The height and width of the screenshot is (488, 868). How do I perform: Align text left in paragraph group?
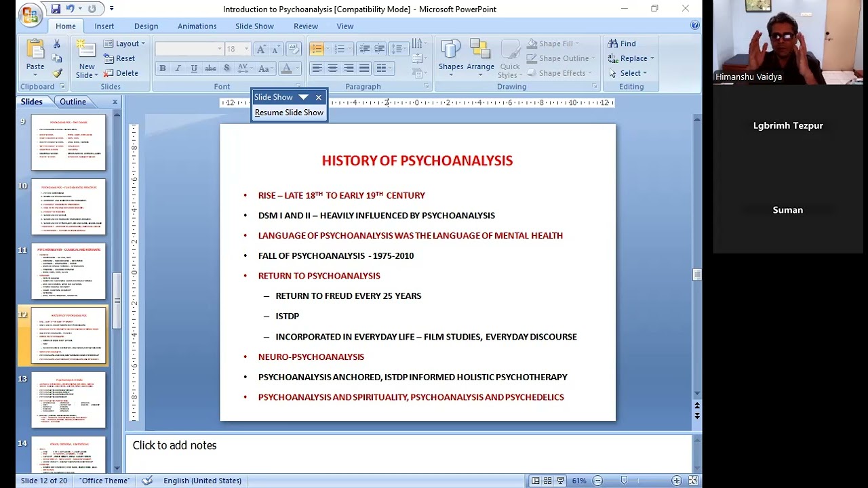[317, 68]
